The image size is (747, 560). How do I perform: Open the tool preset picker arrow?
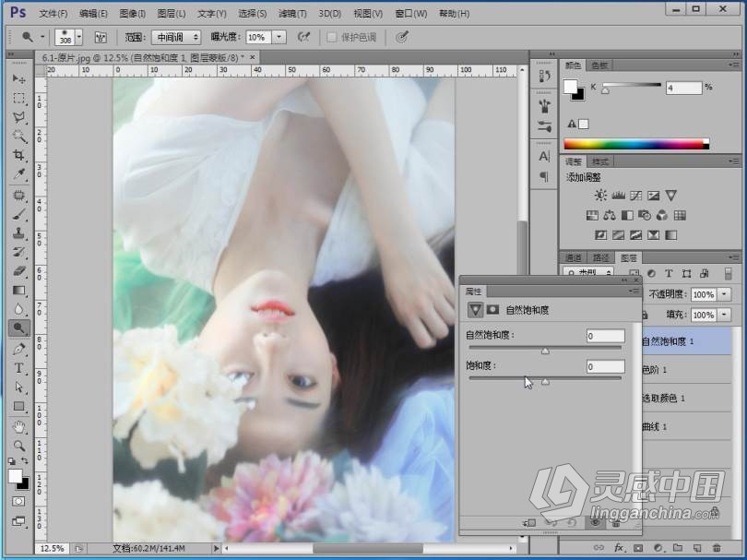coord(42,37)
